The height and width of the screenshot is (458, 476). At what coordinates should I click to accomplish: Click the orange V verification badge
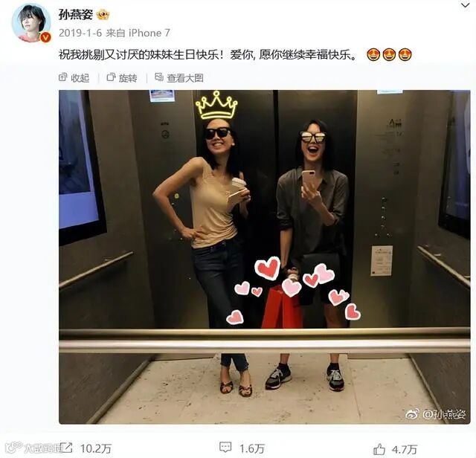(45, 37)
